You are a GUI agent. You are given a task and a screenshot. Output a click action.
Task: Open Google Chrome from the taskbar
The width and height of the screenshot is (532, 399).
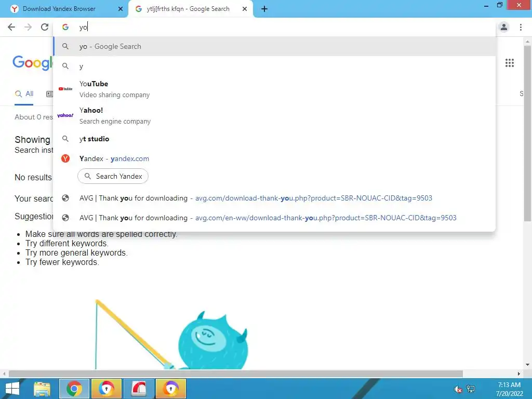74,389
